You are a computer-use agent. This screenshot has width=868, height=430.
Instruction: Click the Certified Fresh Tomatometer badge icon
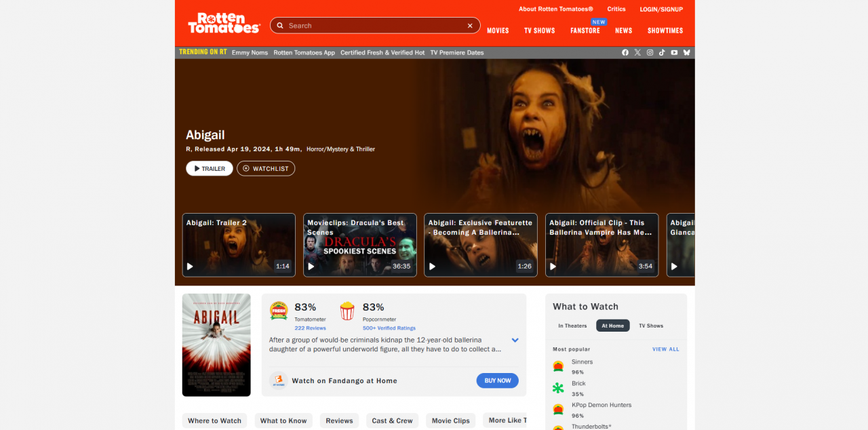pyautogui.click(x=279, y=311)
